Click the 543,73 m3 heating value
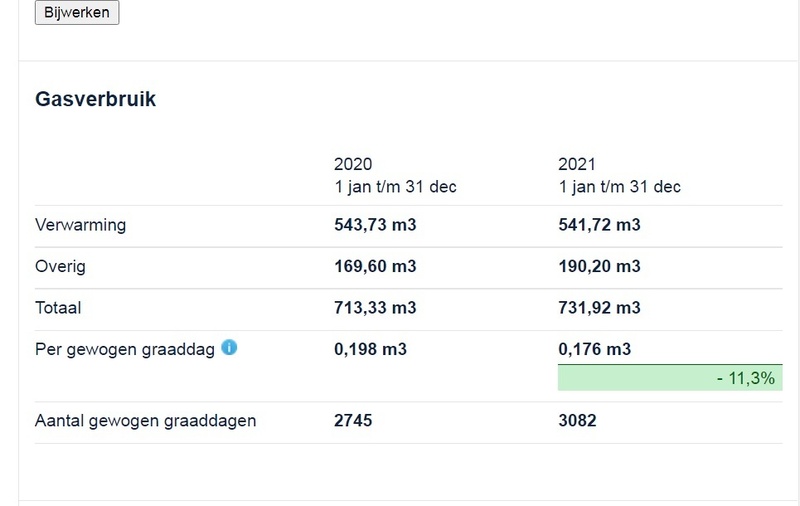The image size is (800, 506). pos(375,225)
